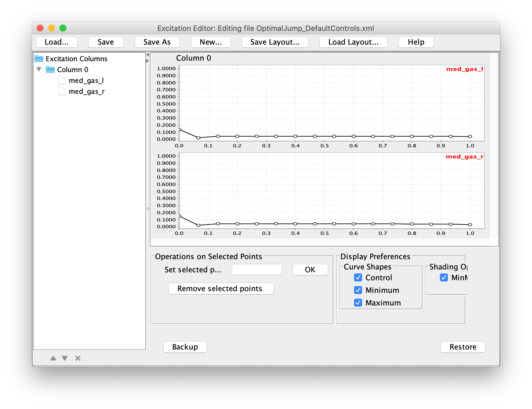Screen dimensions: 532x409
Task: Click the selected points value input field
Action: coord(257,269)
